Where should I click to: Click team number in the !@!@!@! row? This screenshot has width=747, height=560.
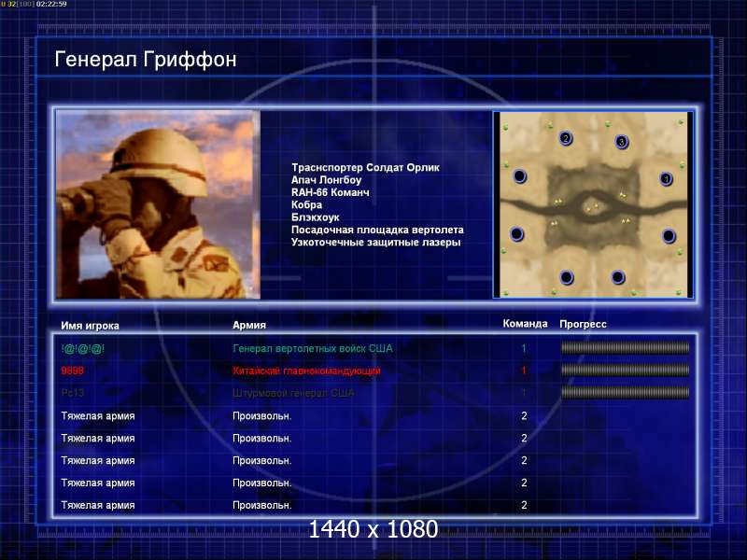(524, 348)
